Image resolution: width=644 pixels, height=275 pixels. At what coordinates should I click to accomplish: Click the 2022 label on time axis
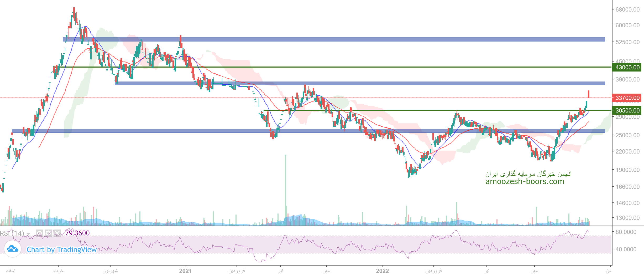click(x=382, y=271)
